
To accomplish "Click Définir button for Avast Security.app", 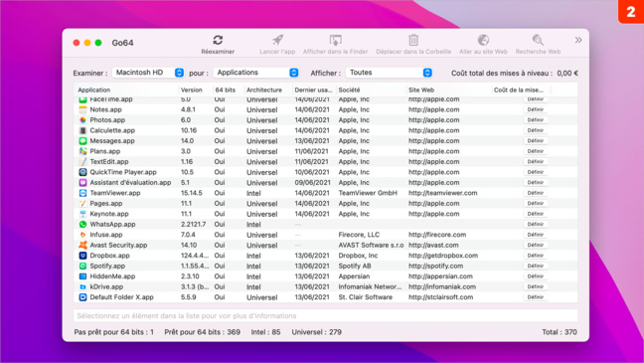I will click(536, 245).
